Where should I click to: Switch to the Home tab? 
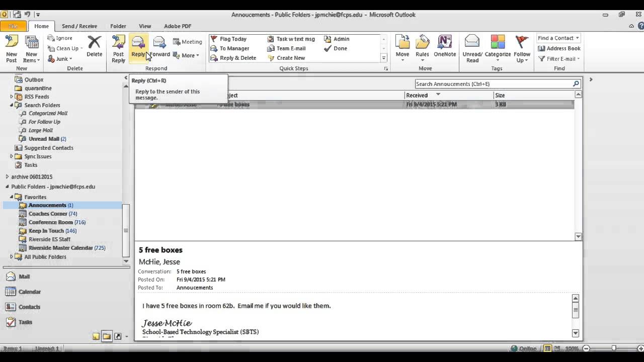click(x=42, y=26)
